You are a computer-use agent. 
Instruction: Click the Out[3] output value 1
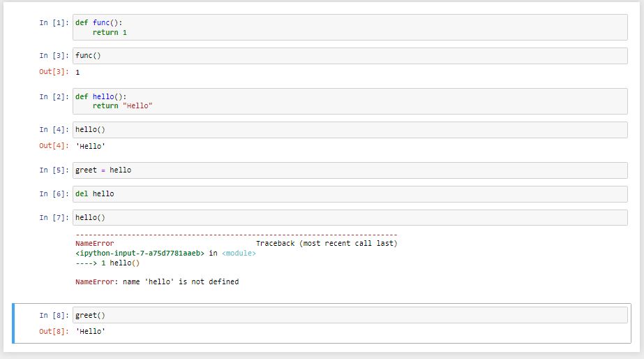[77, 73]
